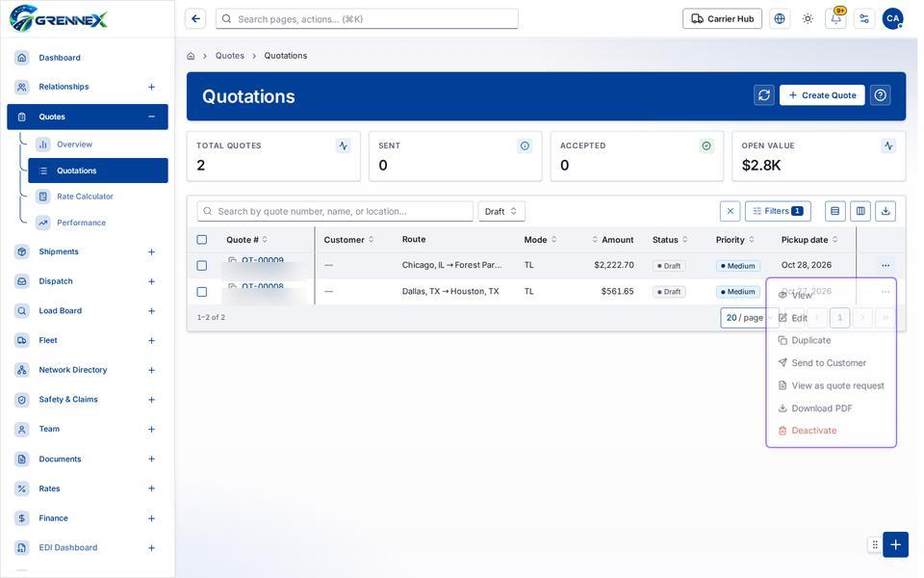Choose Download PDF in the menu

[831, 408]
